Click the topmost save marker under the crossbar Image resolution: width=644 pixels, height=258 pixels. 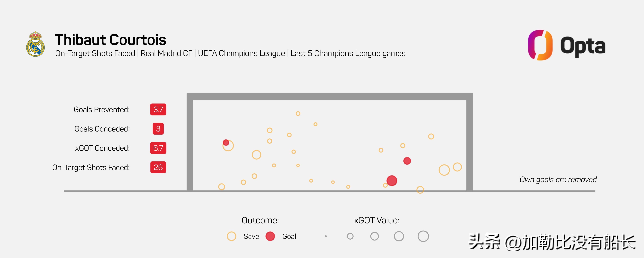click(298, 113)
